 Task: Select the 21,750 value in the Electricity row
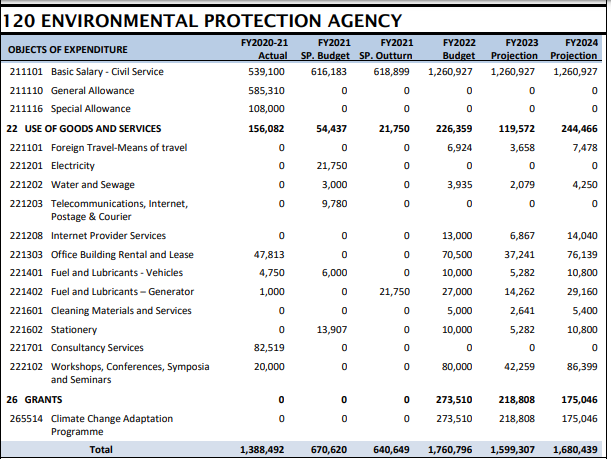tap(330, 166)
